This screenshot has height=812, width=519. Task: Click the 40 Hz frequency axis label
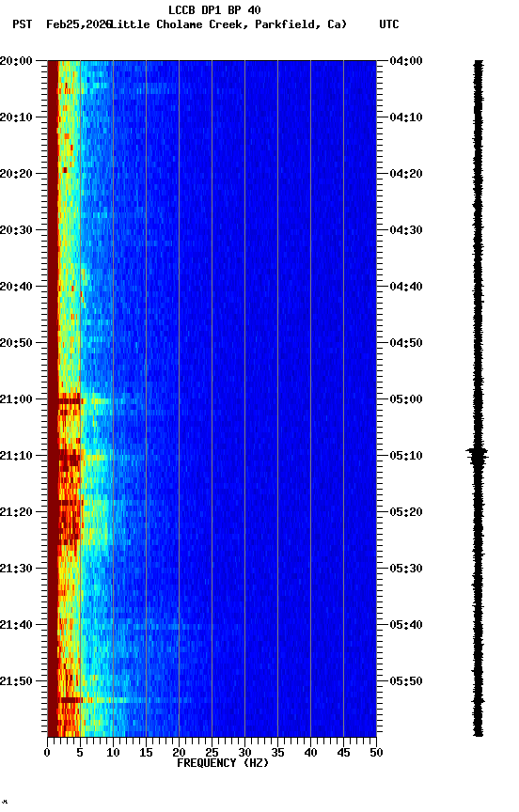(310, 753)
